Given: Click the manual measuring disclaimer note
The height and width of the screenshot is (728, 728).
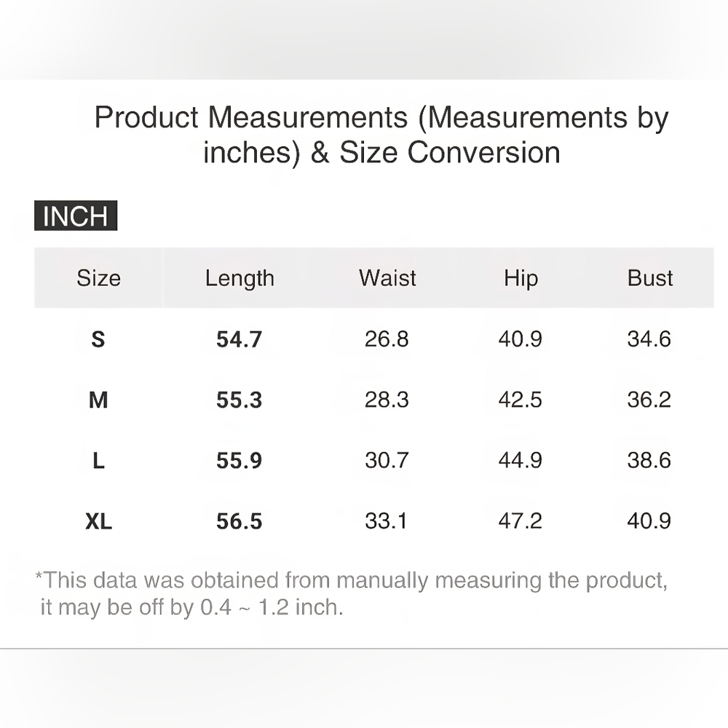Looking at the screenshot, I should tap(352, 593).
